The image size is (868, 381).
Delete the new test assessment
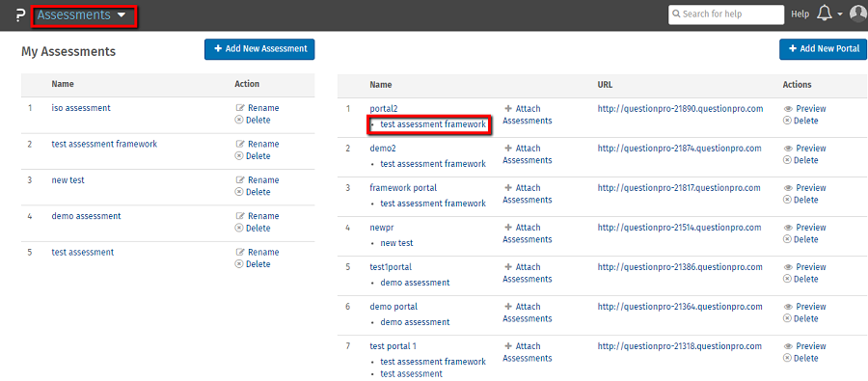(253, 192)
